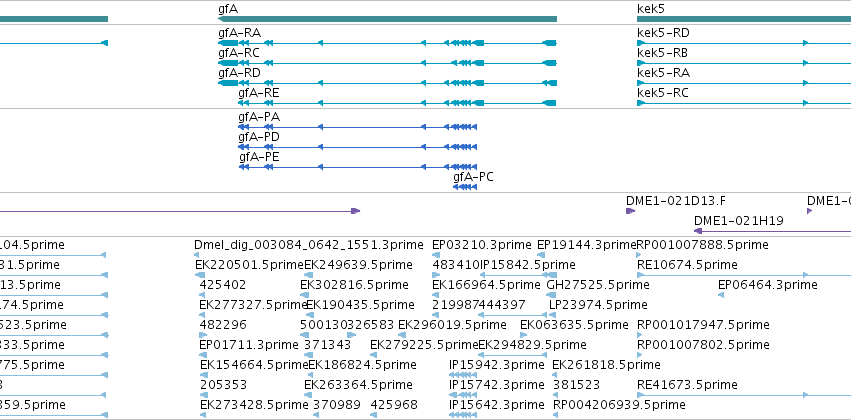Click the RP001017947.5prime EST label

click(x=703, y=325)
